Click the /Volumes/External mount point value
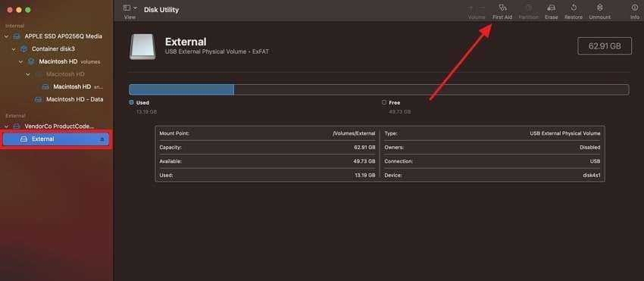Viewport: 644px width, 281px height. 354,133
